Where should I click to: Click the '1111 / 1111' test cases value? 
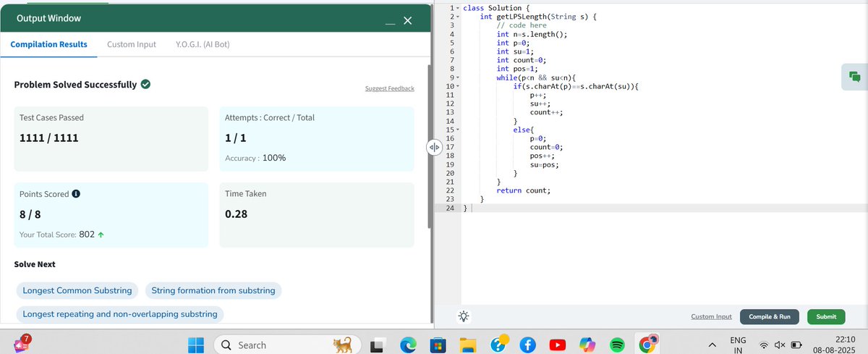[x=49, y=138]
